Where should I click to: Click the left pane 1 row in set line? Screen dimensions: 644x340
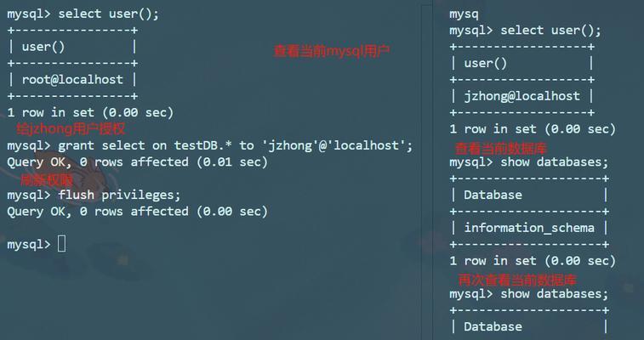coord(90,112)
